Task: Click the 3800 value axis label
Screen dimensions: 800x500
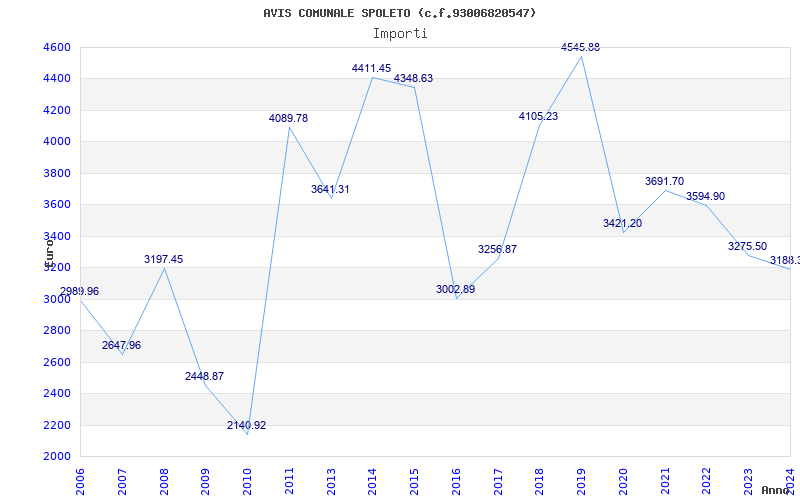Action: (x=58, y=173)
